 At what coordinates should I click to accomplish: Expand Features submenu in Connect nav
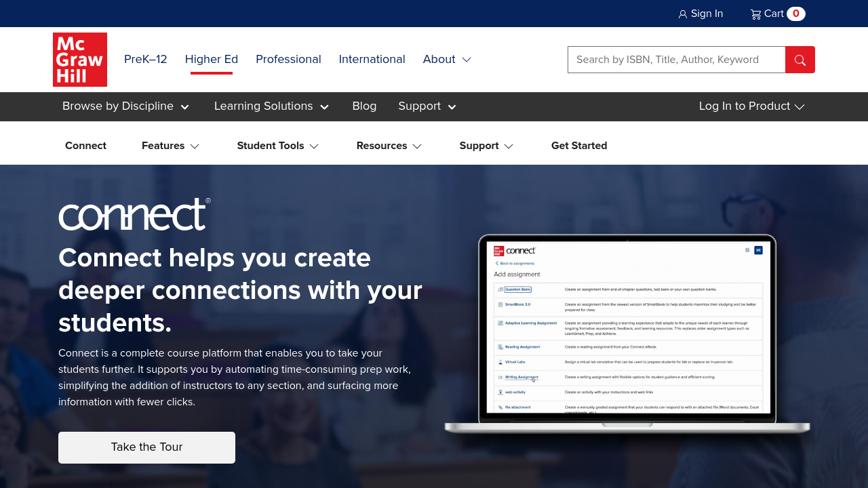[x=170, y=146]
